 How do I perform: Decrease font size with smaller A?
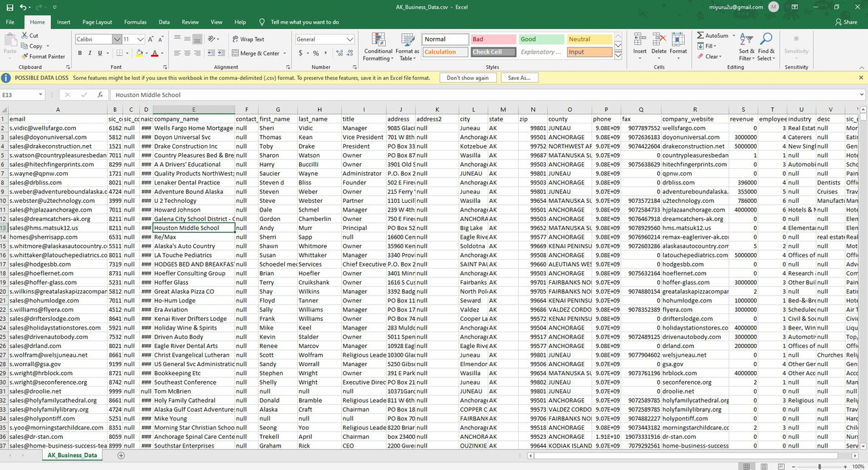pos(161,39)
